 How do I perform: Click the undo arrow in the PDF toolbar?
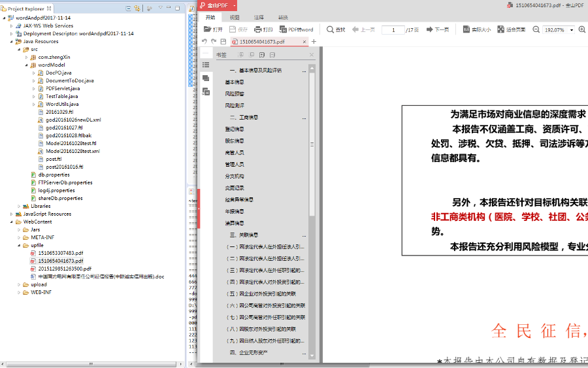[x=204, y=41]
